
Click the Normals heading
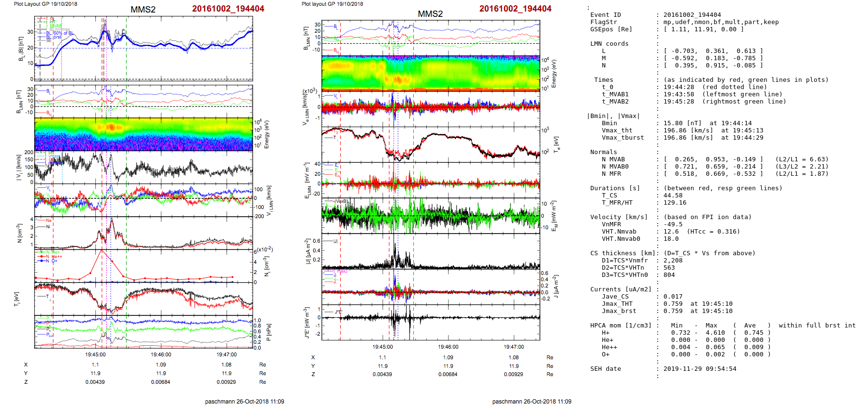(x=603, y=152)
